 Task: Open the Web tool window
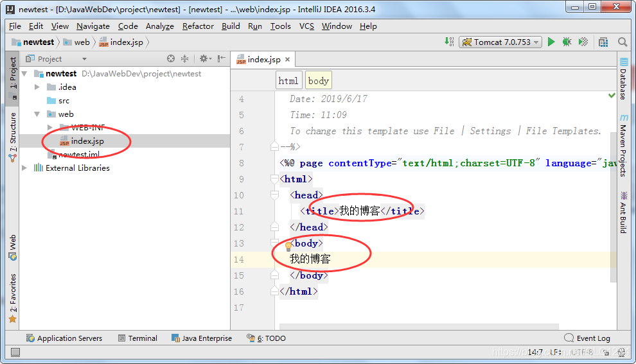(13, 247)
